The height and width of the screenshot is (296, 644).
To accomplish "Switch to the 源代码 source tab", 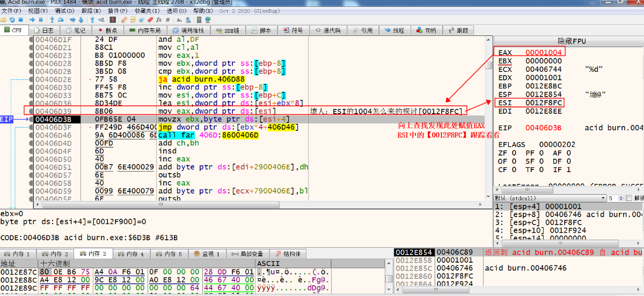I will tap(327, 31).
